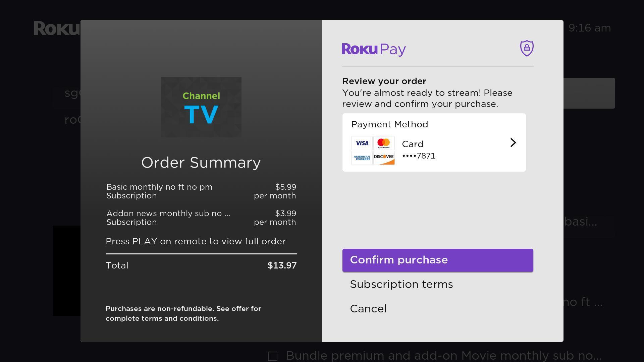The width and height of the screenshot is (644, 362).
Task: Check the Bundle premium and add-on Movie checkbox
Action: click(x=273, y=356)
